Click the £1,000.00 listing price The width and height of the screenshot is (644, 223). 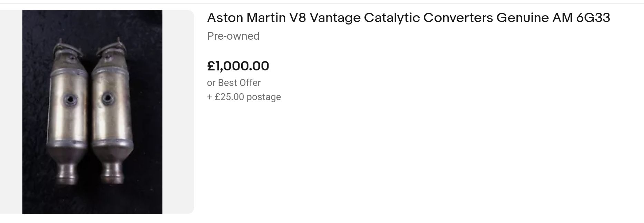[x=238, y=66]
